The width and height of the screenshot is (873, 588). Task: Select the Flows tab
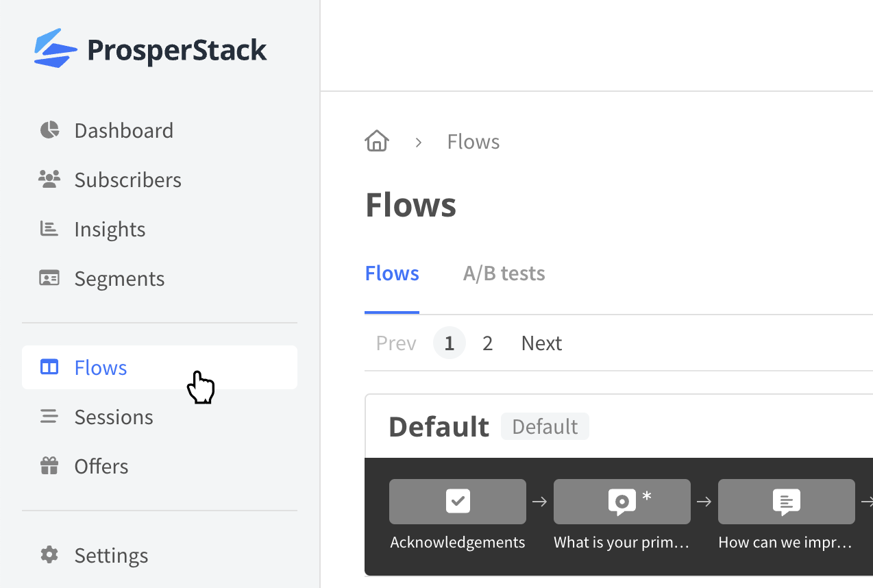391,273
